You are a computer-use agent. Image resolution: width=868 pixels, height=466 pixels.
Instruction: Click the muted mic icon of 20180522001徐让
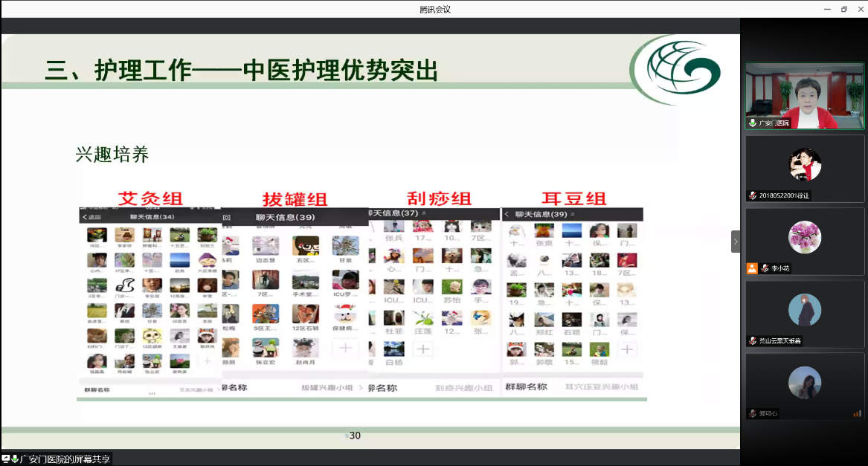(753, 195)
